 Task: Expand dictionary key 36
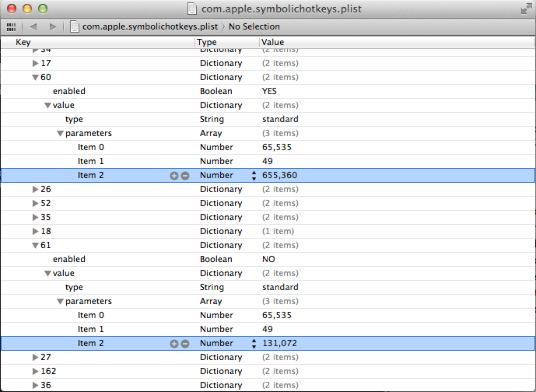click(x=35, y=386)
